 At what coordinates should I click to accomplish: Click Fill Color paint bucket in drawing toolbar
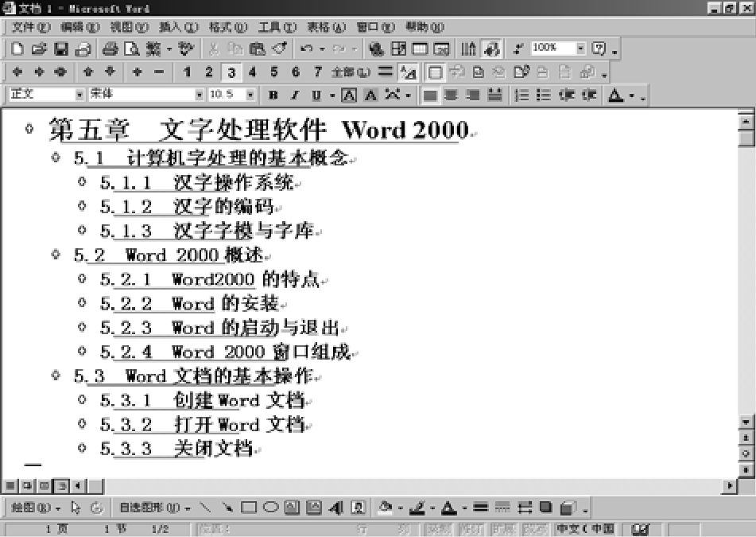pyautogui.click(x=386, y=508)
